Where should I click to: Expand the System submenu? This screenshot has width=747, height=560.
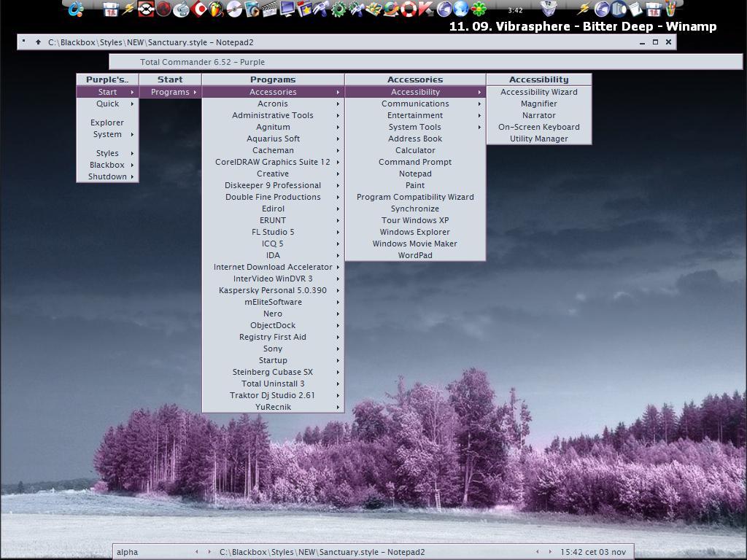pos(108,134)
